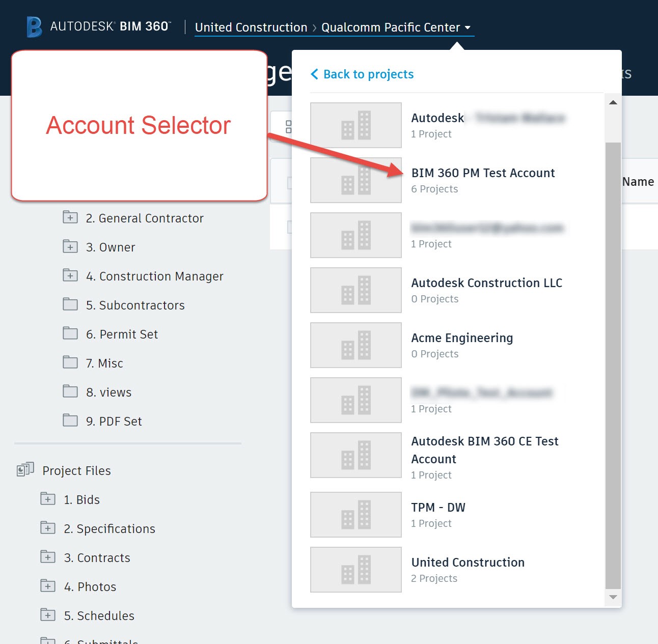The height and width of the screenshot is (644, 658).
Task: Click the TPM - DW building thumbnail
Action: pyautogui.click(x=356, y=515)
